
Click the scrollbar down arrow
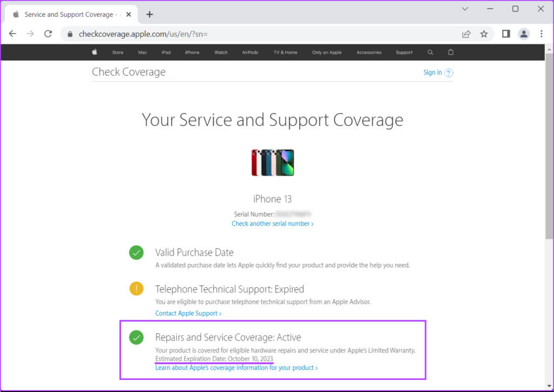(x=549, y=386)
